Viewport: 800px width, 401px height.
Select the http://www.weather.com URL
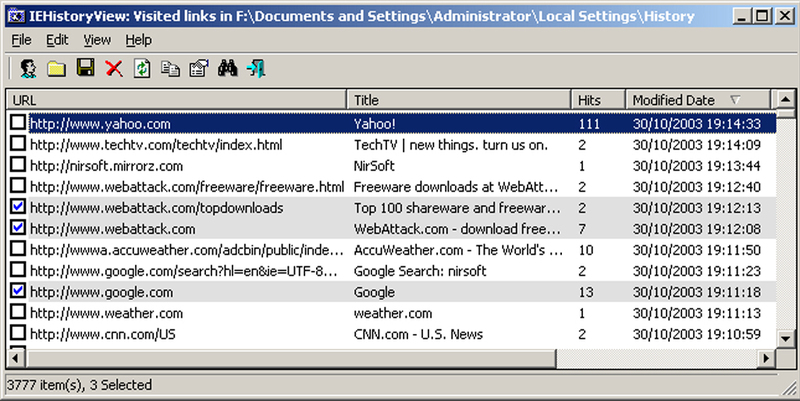[x=106, y=313]
